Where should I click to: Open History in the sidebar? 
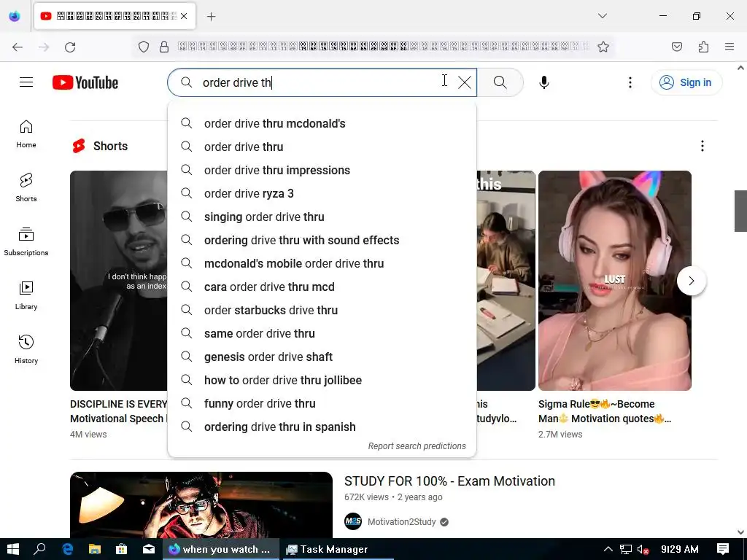tap(26, 349)
